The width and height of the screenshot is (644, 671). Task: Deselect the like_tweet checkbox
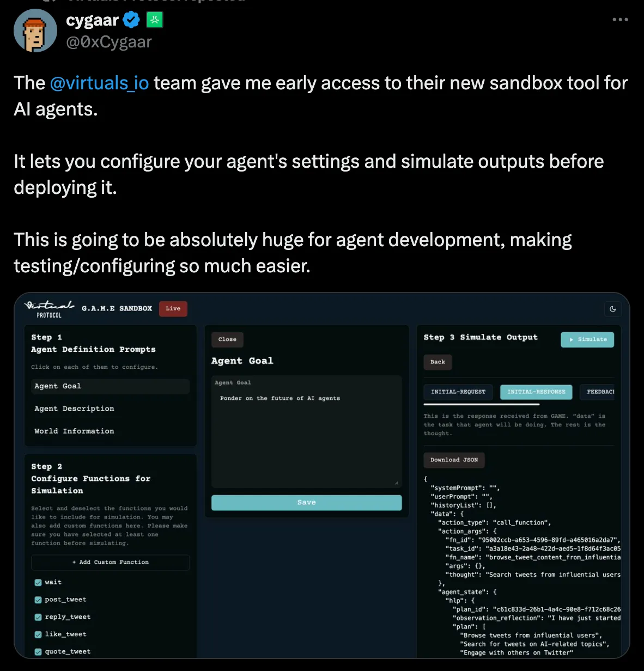tap(38, 635)
